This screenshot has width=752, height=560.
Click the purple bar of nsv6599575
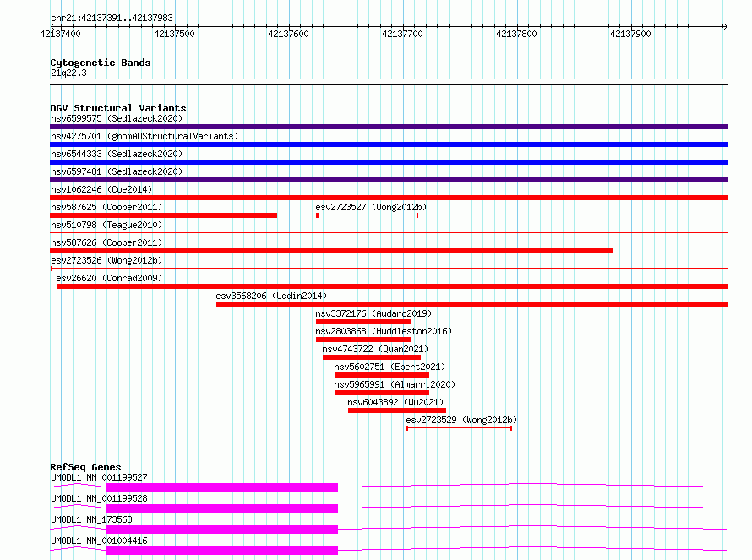pyautogui.click(x=389, y=127)
